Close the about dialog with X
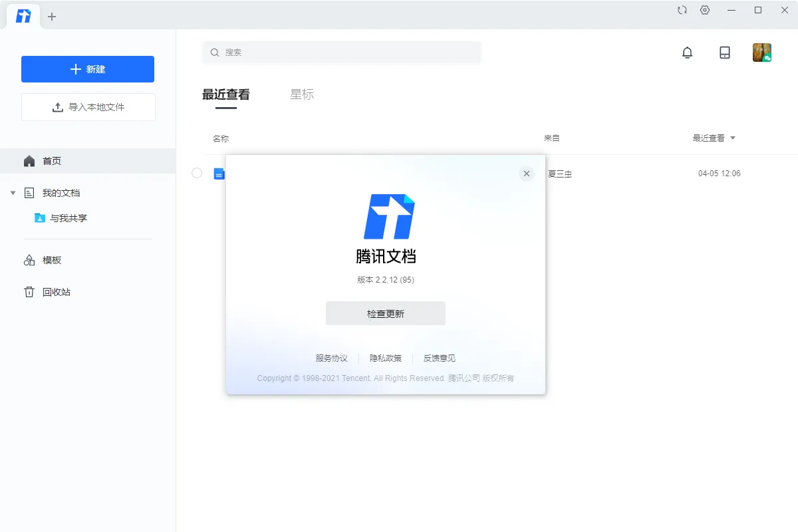 point(527,174)
